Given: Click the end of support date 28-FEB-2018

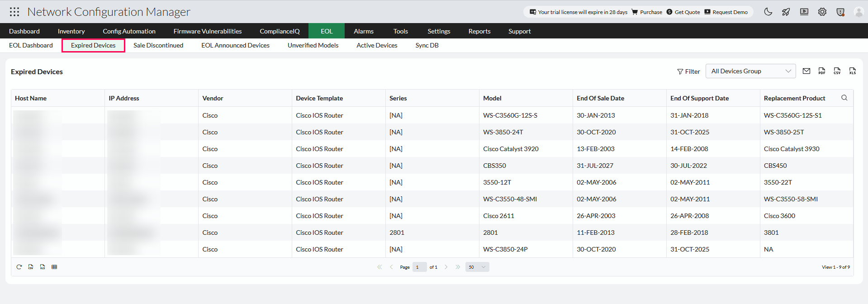Looking at the screenshot, I should click(x=689, y=233).
